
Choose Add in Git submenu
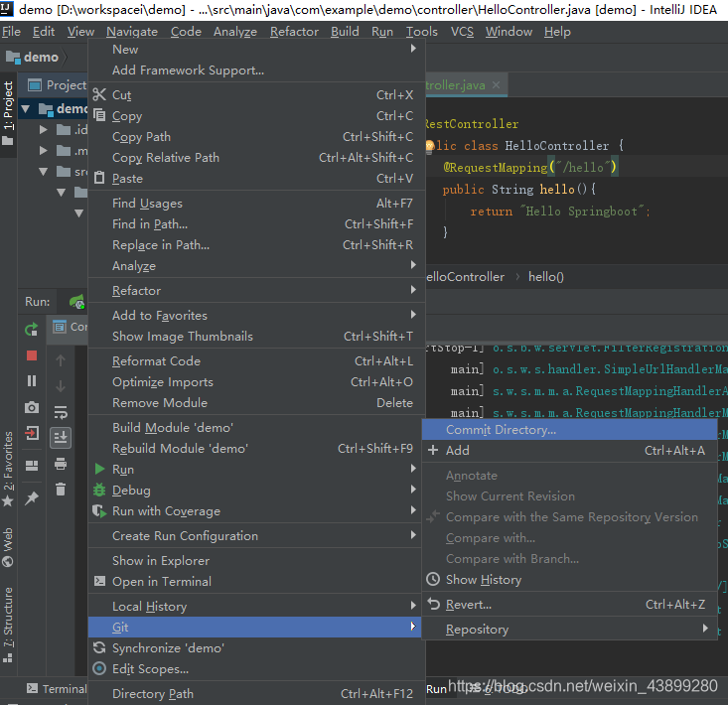[570, 451]
